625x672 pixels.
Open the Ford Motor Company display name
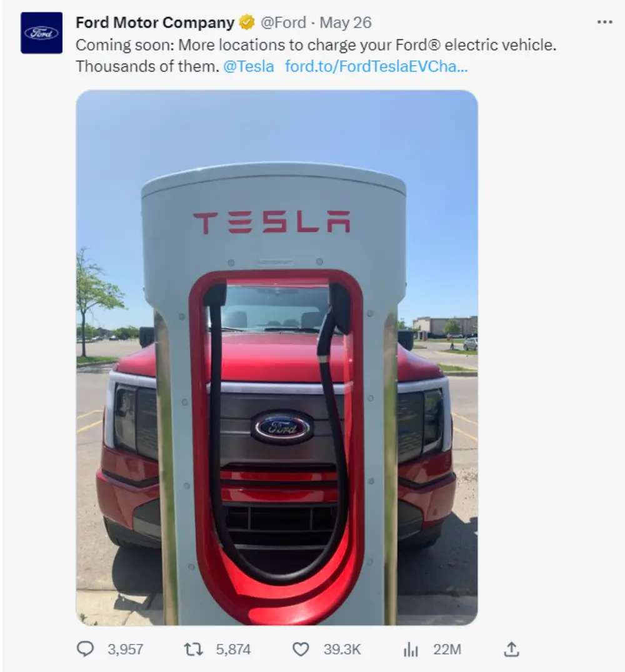(155, 22)
